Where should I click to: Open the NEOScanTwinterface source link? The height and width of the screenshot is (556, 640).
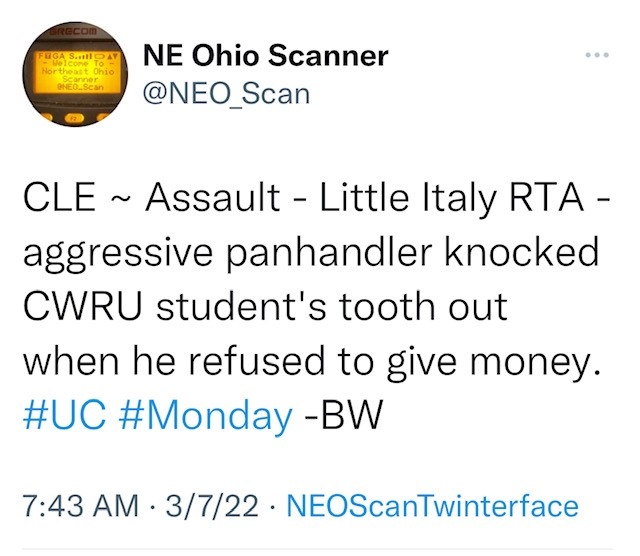point(433,506)
